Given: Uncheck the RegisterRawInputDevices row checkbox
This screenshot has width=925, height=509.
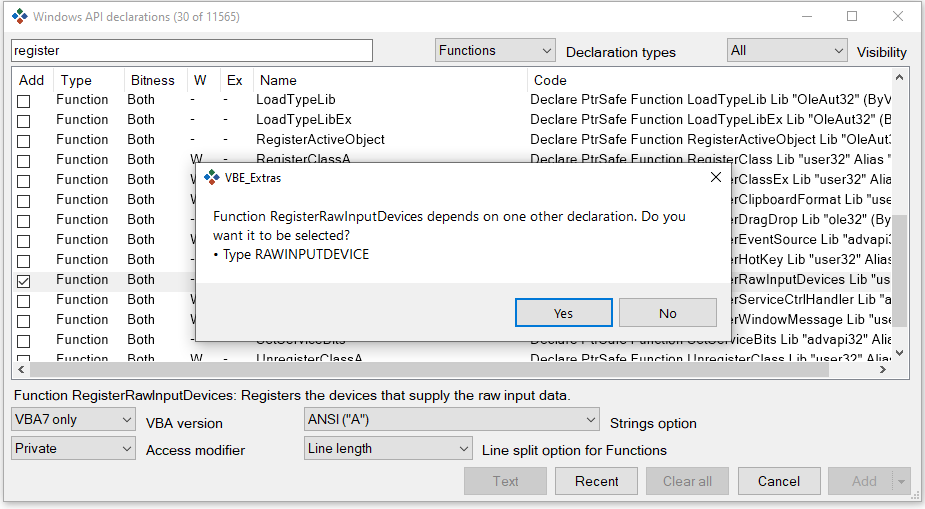Looking at the screenshot, I should (24, 281).
